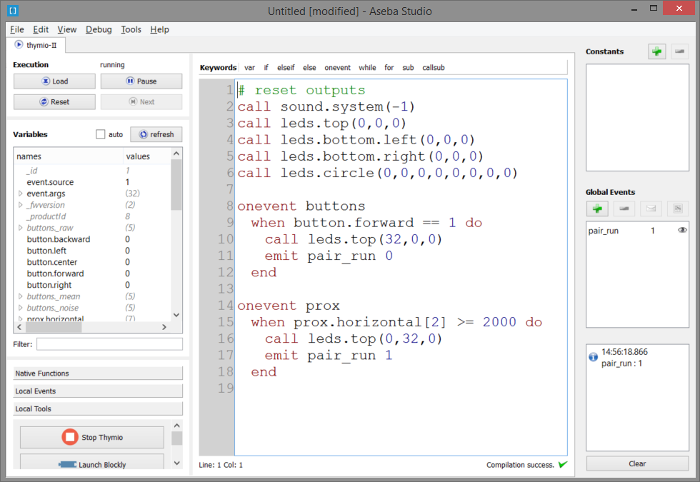
Task: Toggle the auto refresh checkbox
Action: [x=101, y=134]
